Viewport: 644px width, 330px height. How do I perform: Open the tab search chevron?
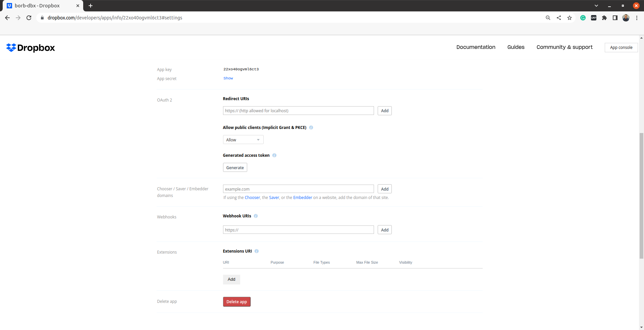point(596,6)
